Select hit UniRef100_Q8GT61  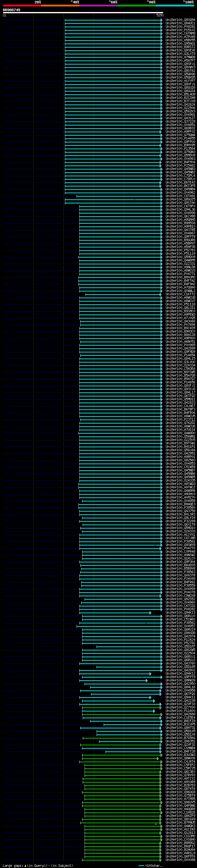pos(180,71)
